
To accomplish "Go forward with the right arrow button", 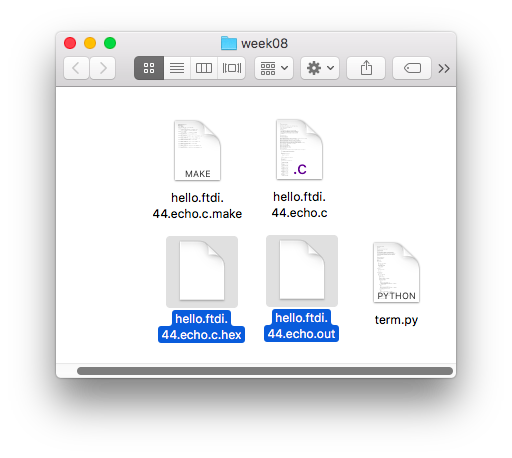I will coord(103,68).
